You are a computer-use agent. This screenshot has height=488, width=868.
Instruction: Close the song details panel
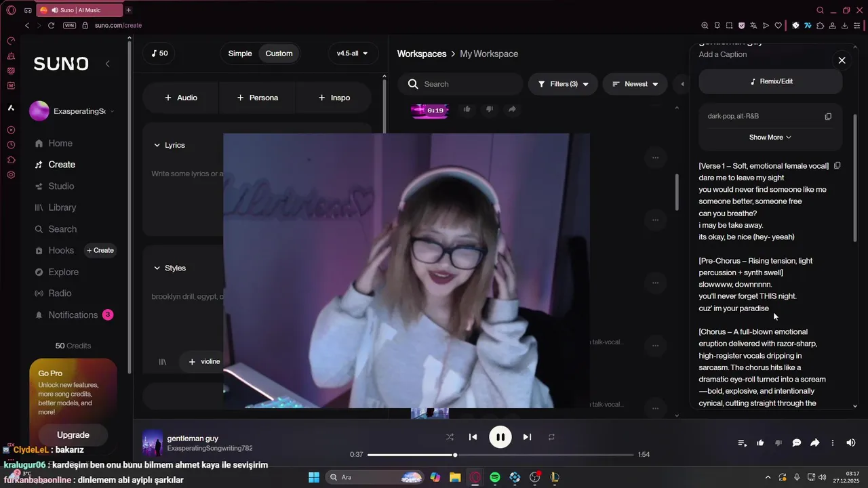coord(842,60)
